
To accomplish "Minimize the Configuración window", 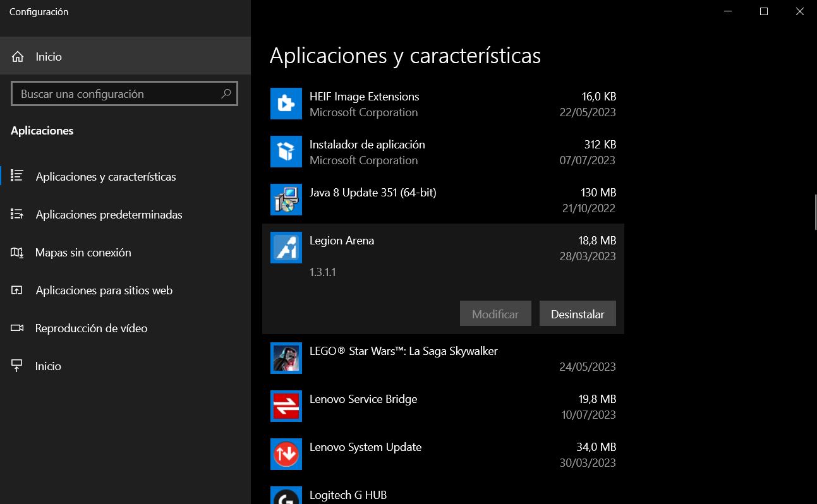I will [728, 11].
